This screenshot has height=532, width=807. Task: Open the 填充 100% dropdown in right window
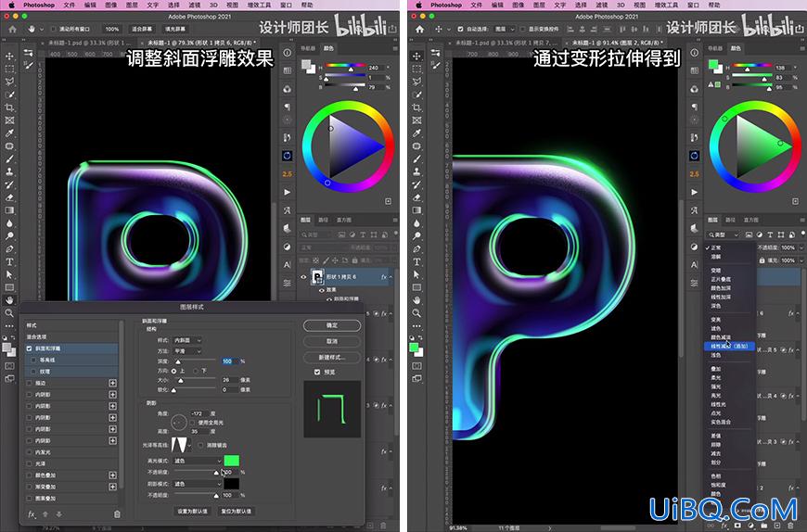801,260
